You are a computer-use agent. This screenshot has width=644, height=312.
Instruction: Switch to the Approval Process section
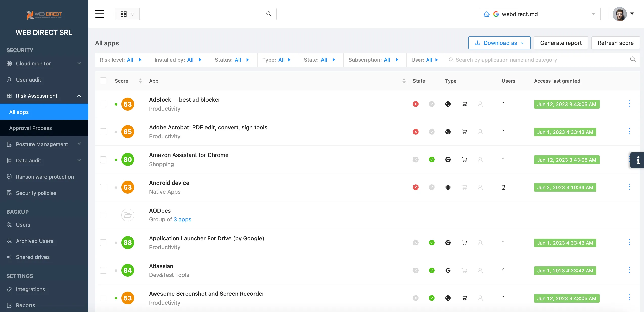click(x=30, y=128)
